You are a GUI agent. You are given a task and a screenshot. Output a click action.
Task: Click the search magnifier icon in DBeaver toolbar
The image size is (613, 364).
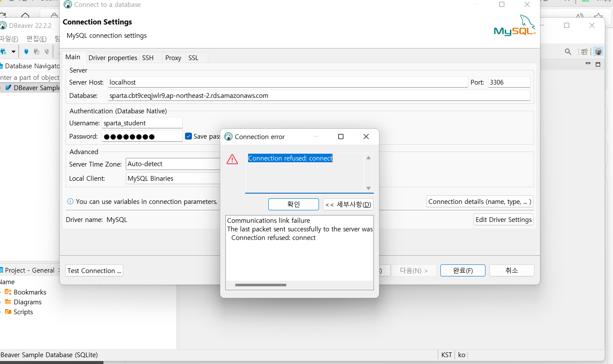pos(568,52)
